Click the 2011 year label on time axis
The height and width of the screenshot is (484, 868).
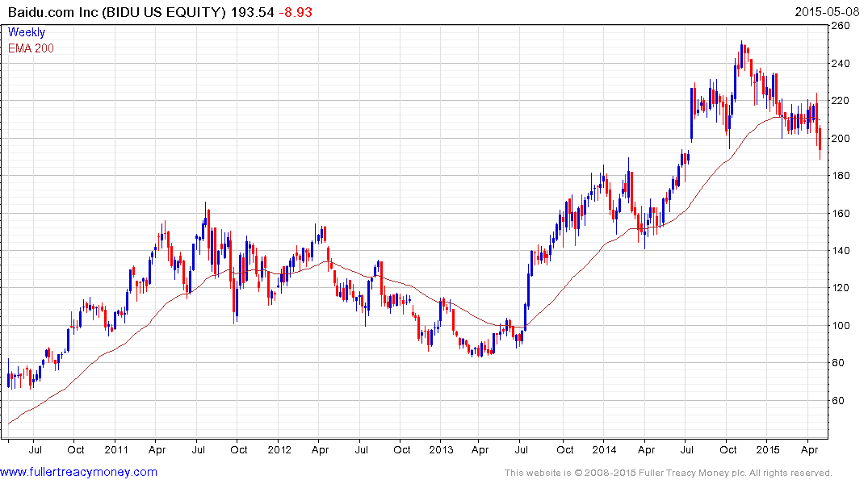coord(116,449)
